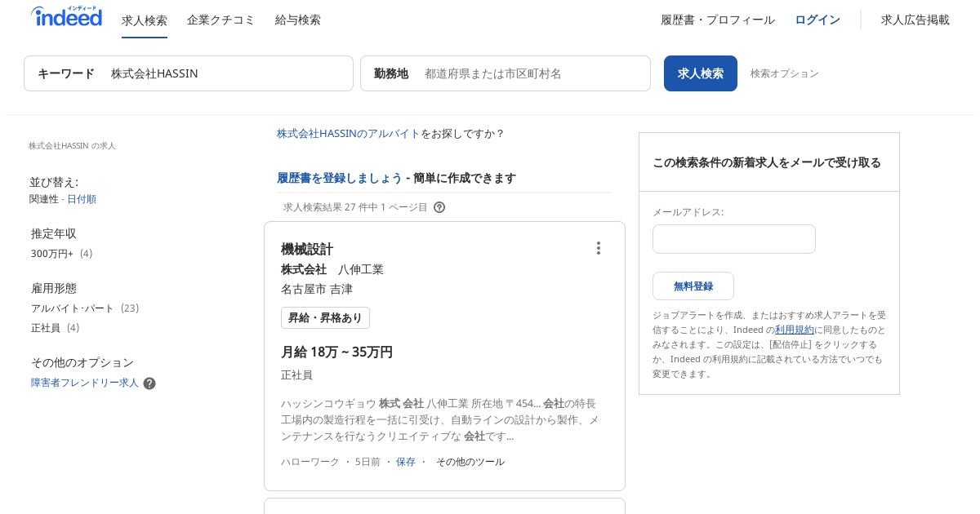980x514 pixels.
Task: Open the 企業クチコミ tab
Action: [x=221, y=20]
